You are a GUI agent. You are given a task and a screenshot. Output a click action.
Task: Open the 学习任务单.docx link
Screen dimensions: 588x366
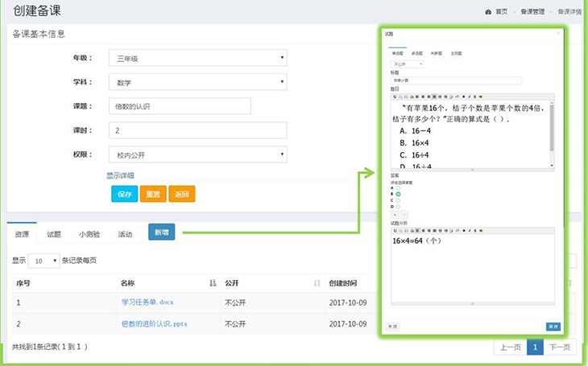pyautogui.click(x=147, y=302)
